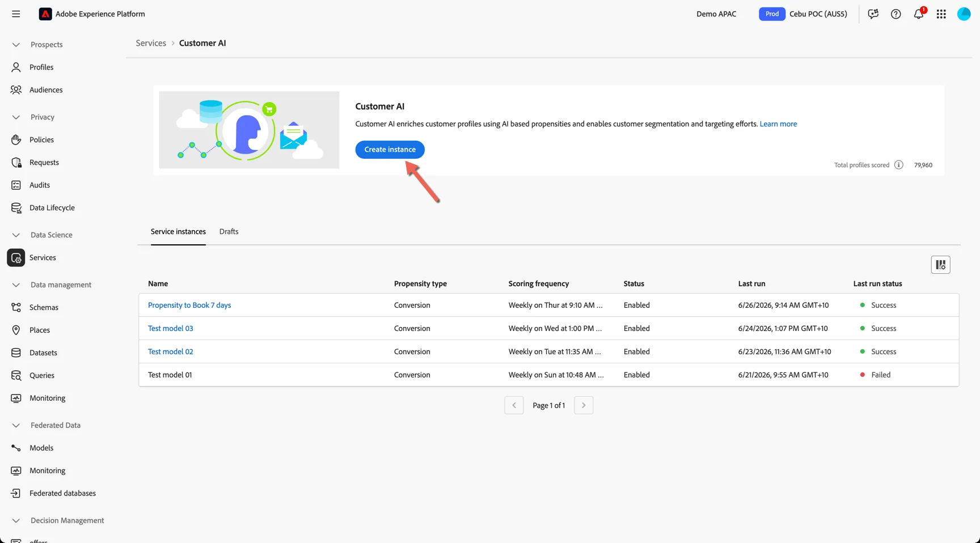The image size is (980, 543).
Task: Click the Federated Data Models icon
Action: pos(16,448)
